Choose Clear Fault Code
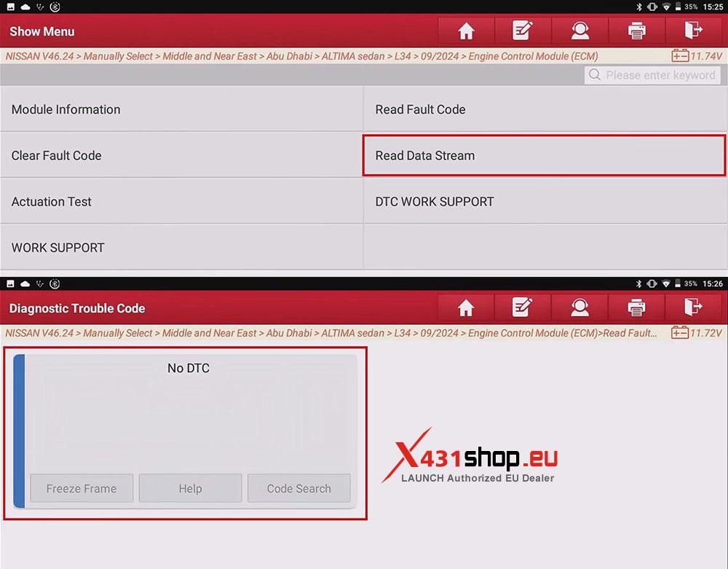This screenshot has width=728, height=569. 181,155
